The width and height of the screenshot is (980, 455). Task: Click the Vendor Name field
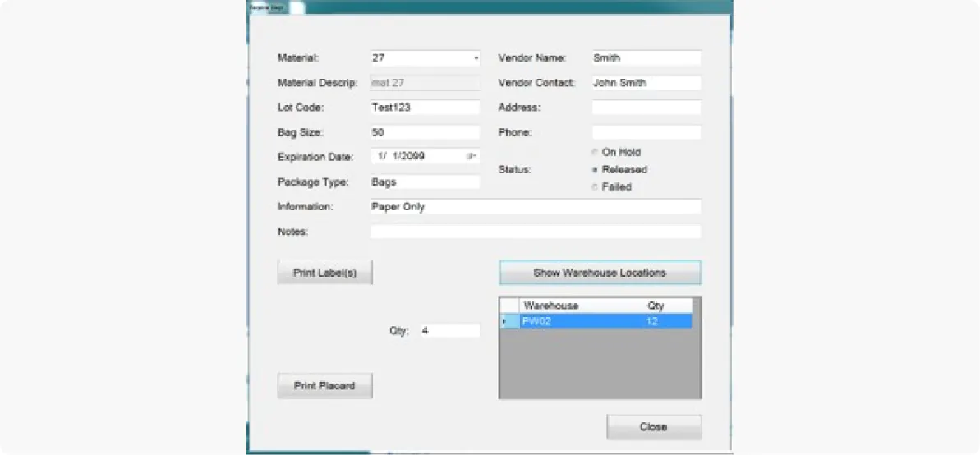(646, 58)
